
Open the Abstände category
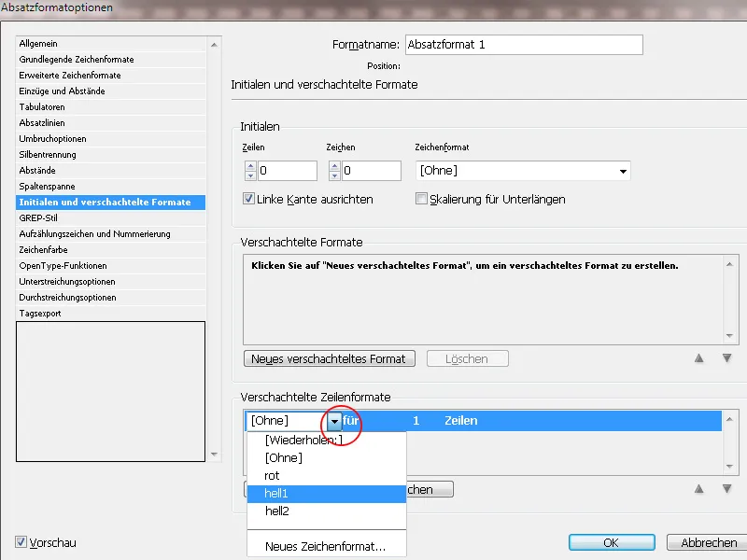(110, 171)
